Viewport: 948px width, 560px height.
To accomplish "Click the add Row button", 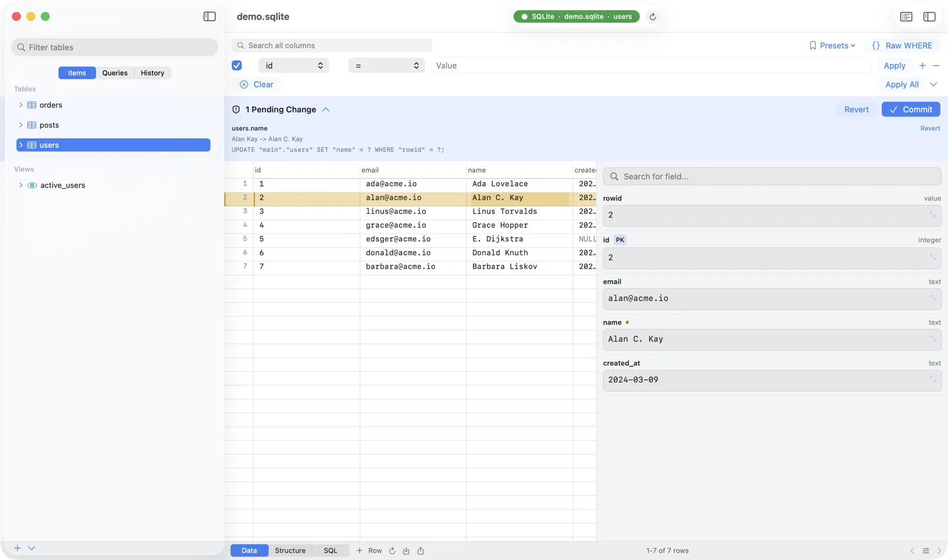I will tap(369, 551).
